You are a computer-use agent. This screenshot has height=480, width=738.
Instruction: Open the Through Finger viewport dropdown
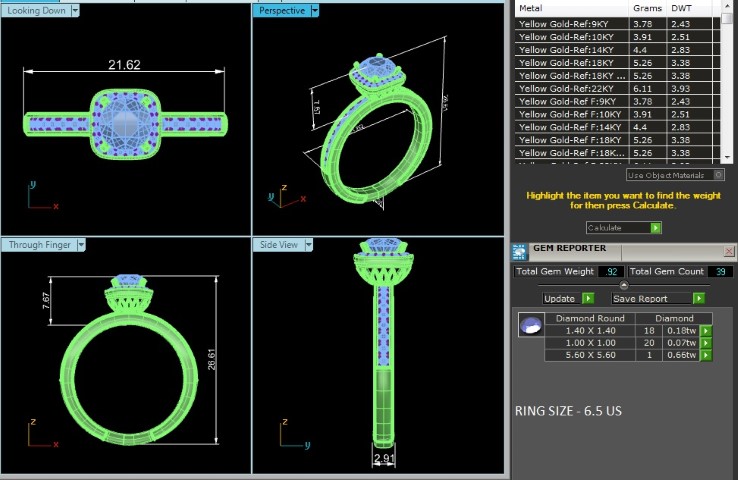(x=81, y=245)
